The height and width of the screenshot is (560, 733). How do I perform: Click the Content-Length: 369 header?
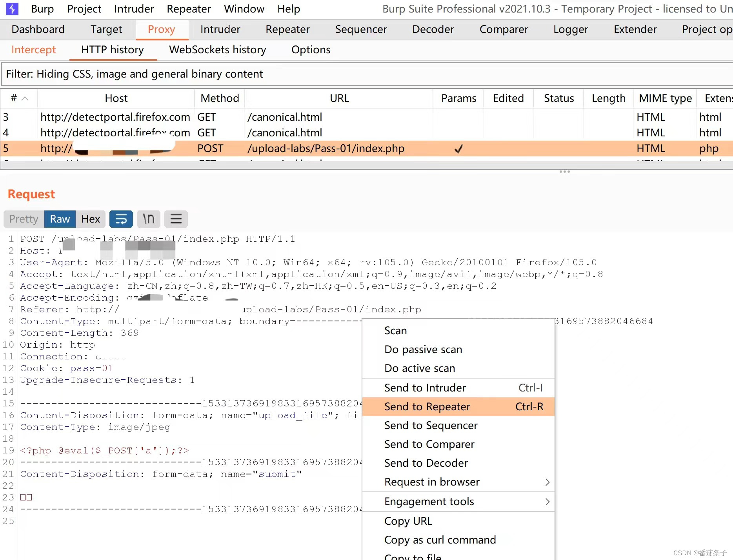79,333
